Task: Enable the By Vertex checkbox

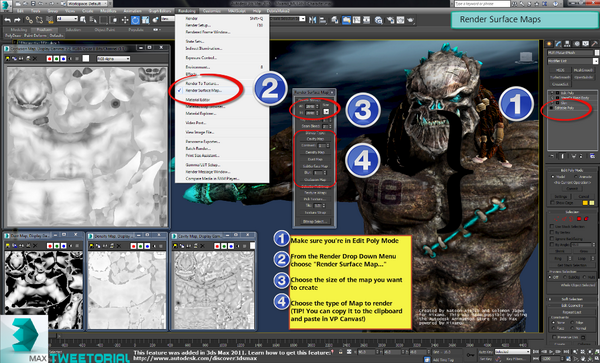Action: 552,232
